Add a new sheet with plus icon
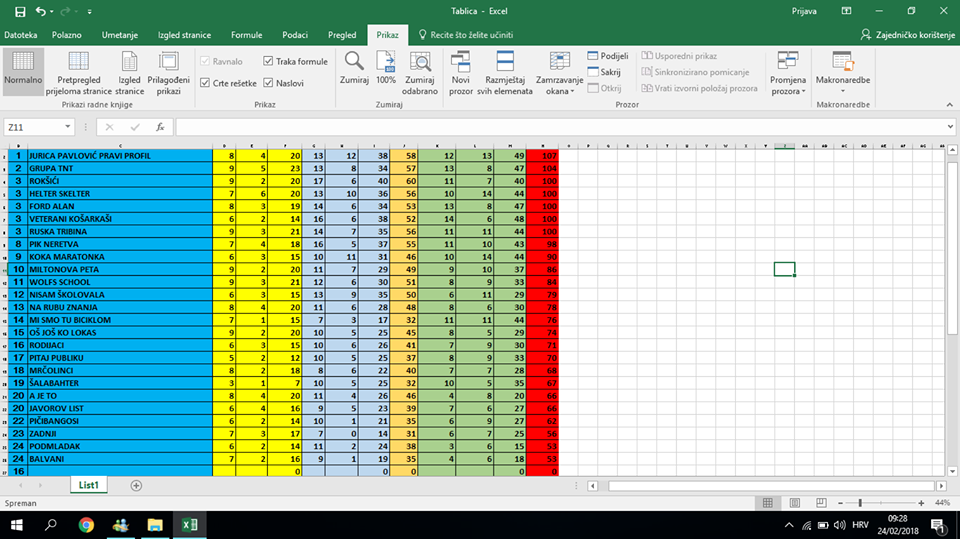 click(x=136, y=485)
